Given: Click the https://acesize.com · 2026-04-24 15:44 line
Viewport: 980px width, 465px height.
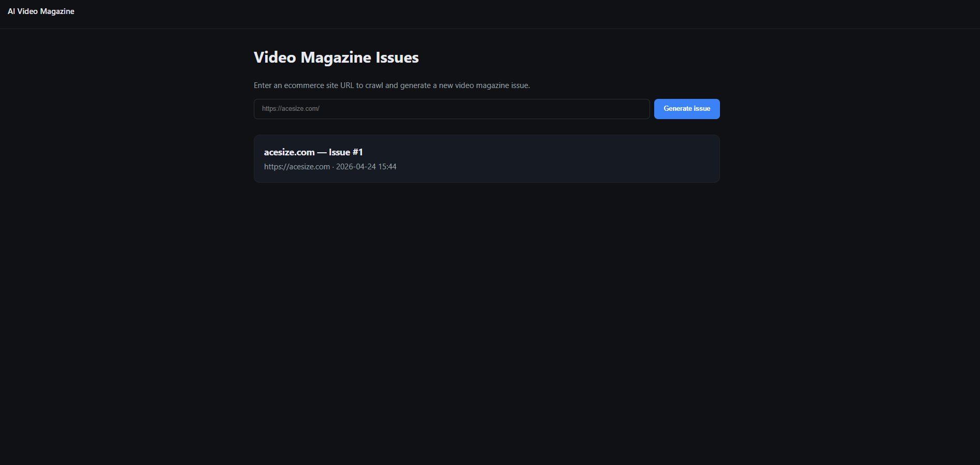Looking at the screenshot, I should (330, 167).
